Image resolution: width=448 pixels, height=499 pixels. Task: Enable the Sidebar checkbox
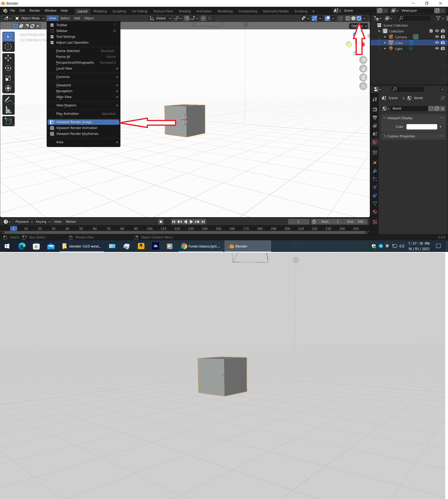pos(52,31)
